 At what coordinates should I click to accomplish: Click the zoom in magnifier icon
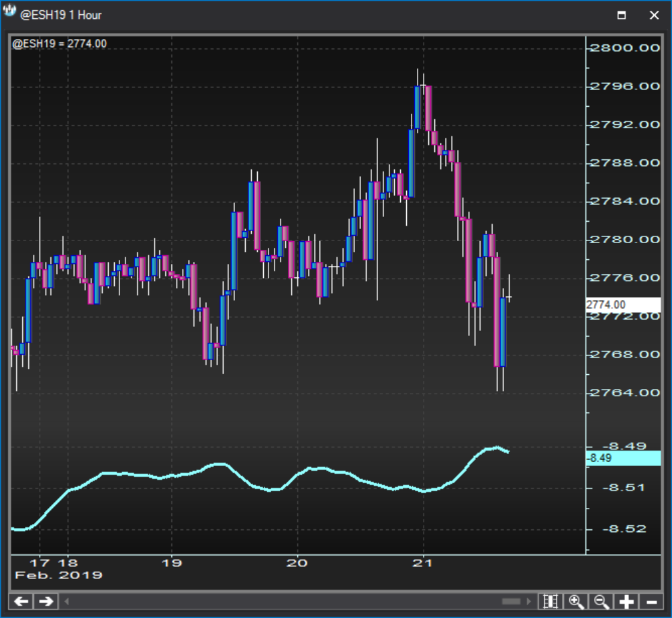tap(576, 601)
